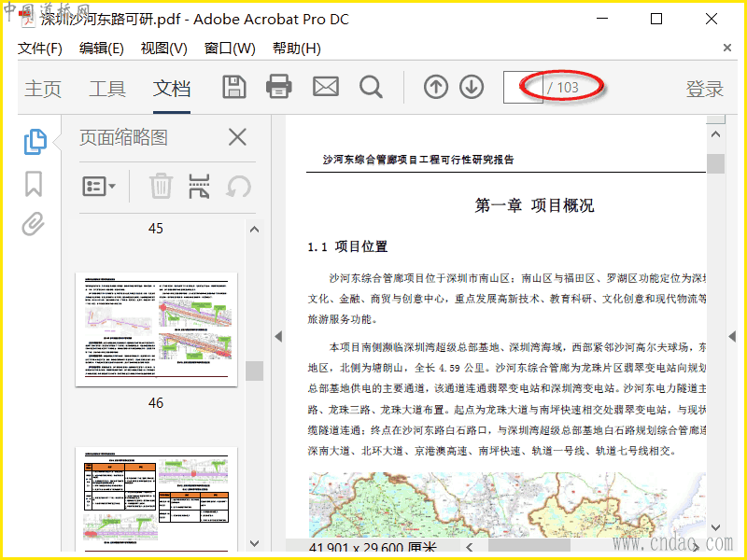
Task: Open thumbnail options dropdown menu
Action: click(99, 186)
